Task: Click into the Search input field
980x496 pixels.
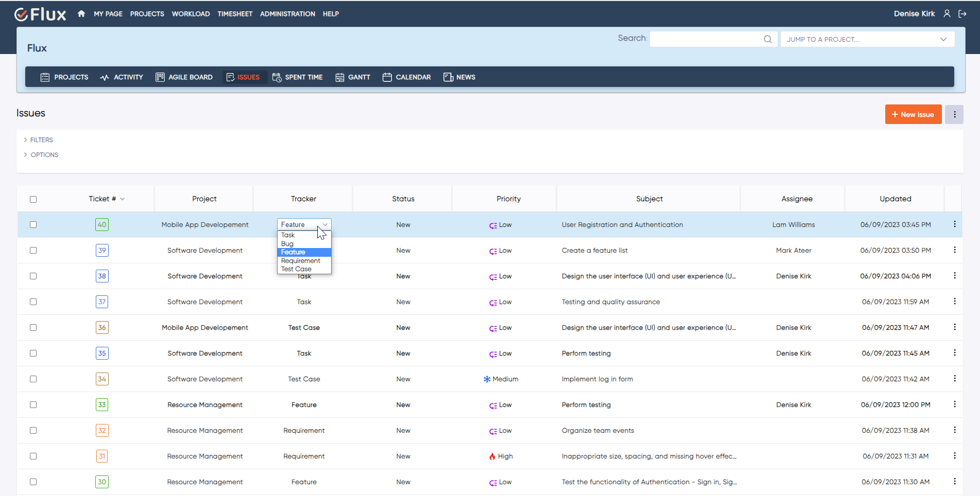Action: pyautogui.click(x=706, y=39)
